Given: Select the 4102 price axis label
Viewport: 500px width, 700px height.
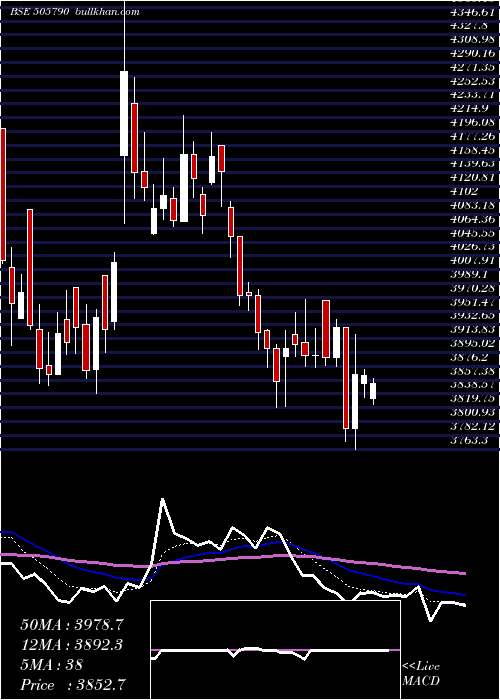Looking at the screenshot, I should pos(465,192).
